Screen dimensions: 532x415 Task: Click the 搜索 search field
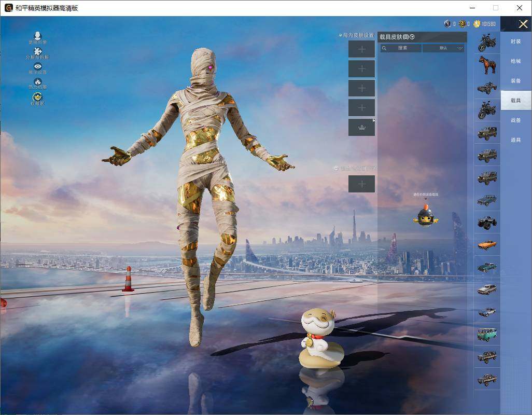point(401,48)
